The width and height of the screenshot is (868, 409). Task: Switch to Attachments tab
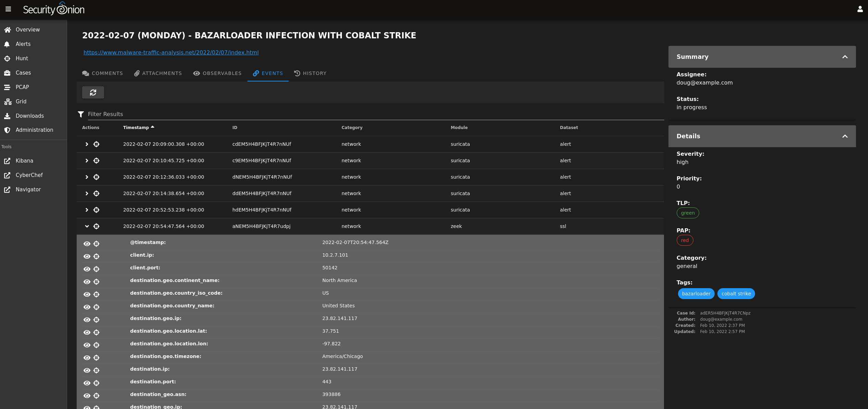tap(158, 73)
